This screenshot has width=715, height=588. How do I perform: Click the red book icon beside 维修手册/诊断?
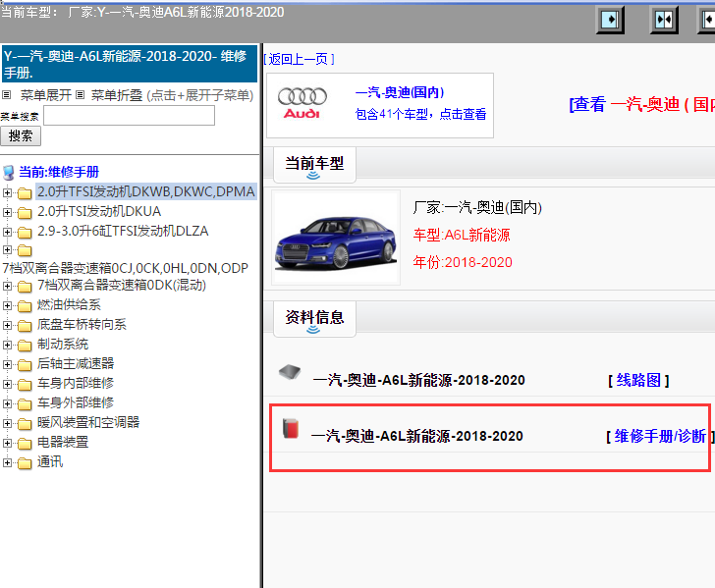[x=291, y=428]
